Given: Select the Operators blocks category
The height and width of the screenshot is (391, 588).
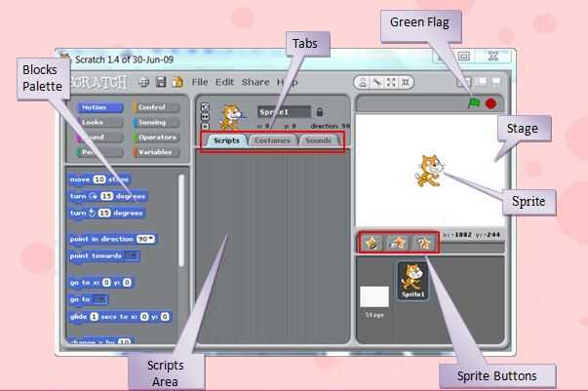Looking at the screenshot, I should [156, 137].
